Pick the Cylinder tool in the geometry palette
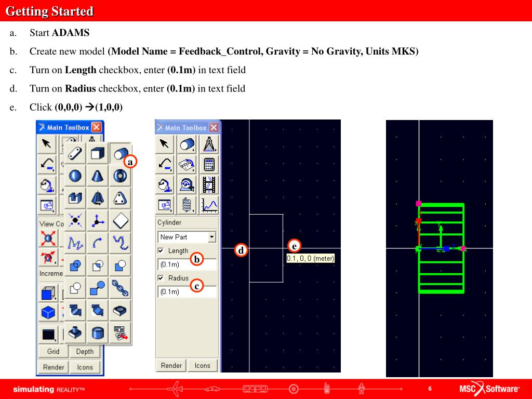This screenshot has height=399, width=532. pyautogui.click(x=120, y=154)
